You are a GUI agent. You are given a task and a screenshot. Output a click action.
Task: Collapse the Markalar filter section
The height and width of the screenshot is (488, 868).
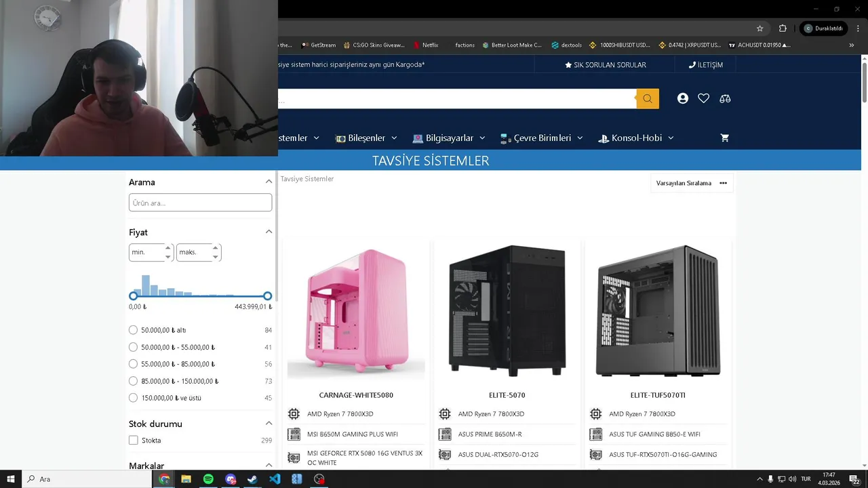pyautogui.click(x=269, y=466)
